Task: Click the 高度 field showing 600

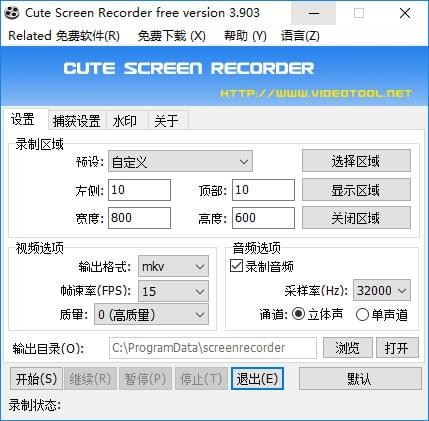Action: (x=263, y=218)
